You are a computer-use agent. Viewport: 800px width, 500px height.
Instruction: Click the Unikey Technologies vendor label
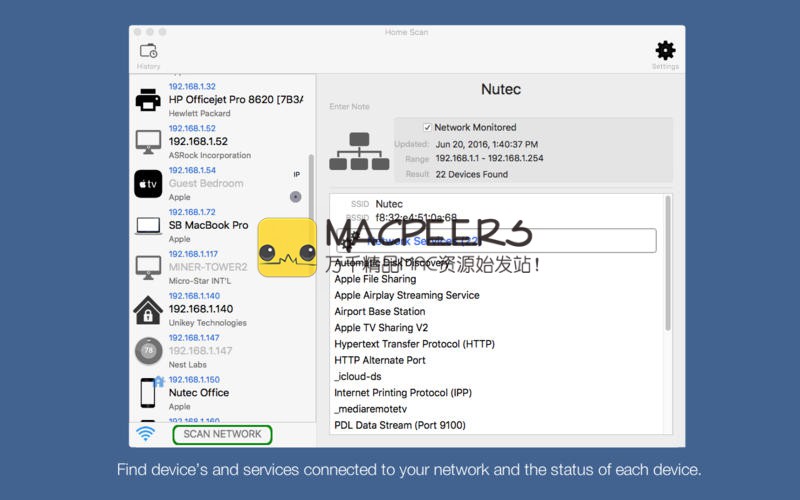pos(208,323)
